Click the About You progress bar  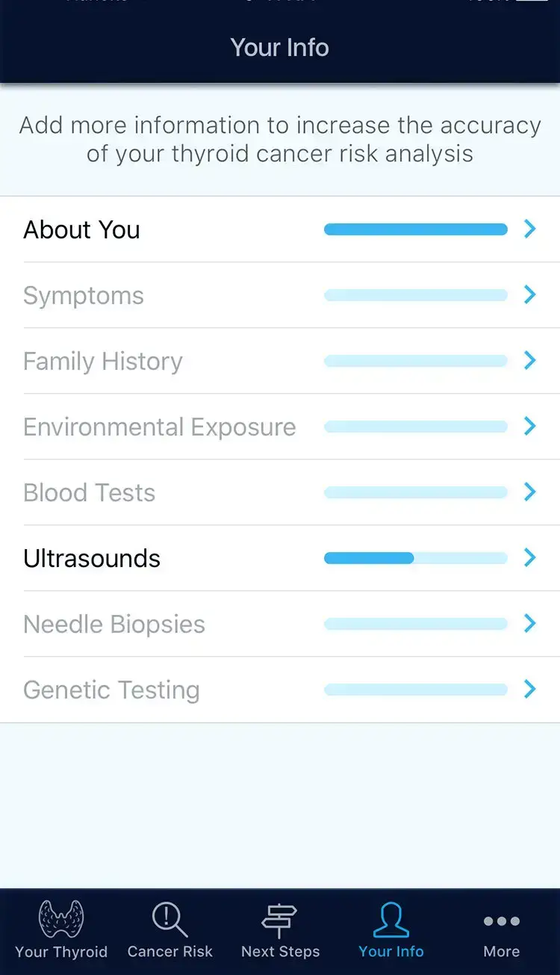415,229
